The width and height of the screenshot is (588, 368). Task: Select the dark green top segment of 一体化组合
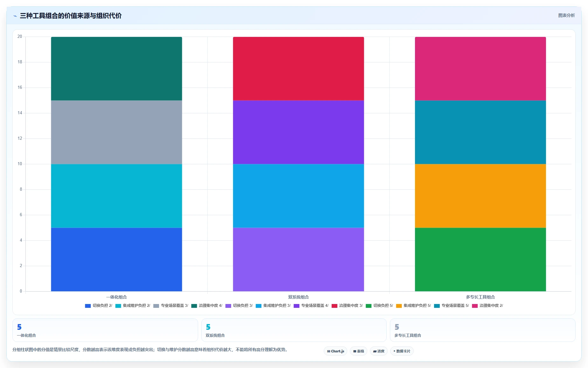click(116, 69)
